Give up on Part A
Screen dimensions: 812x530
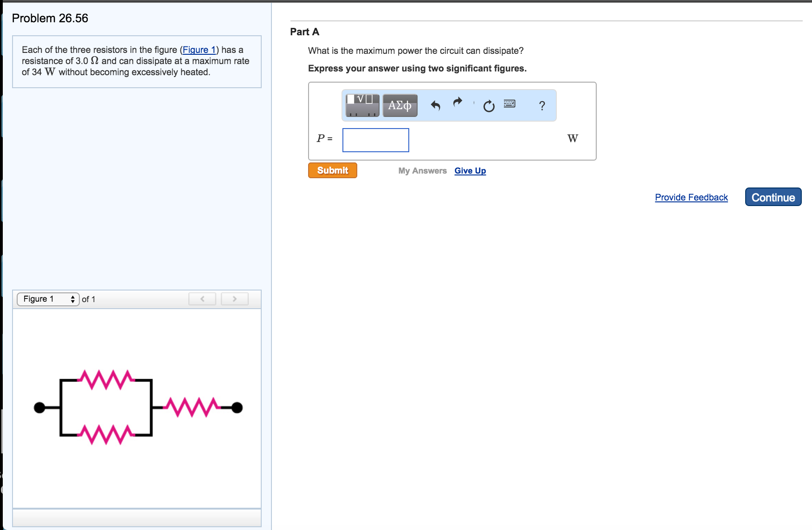470,170
